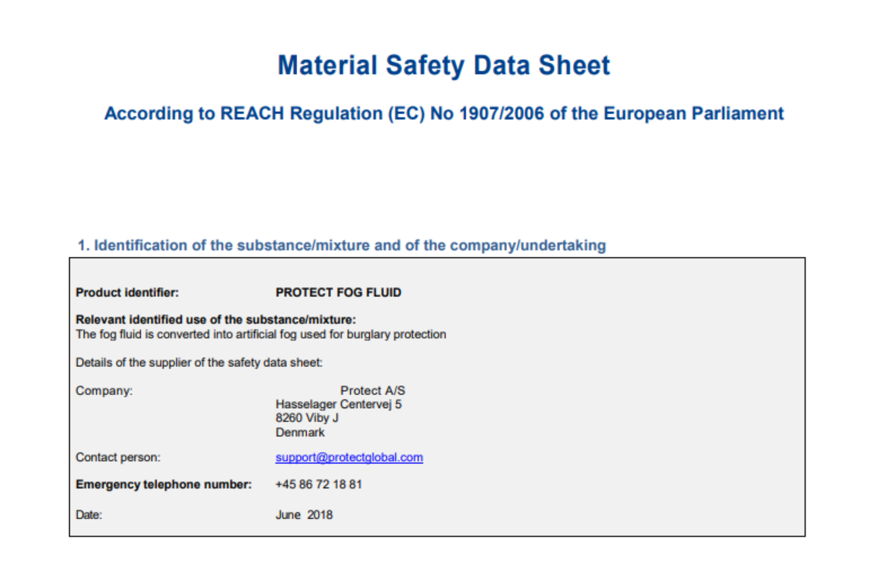Click the 1907/2006 regulation number in subtitle
Viewport: 889px width, 588px height.
pyautogui.click(x=501, y=114)
